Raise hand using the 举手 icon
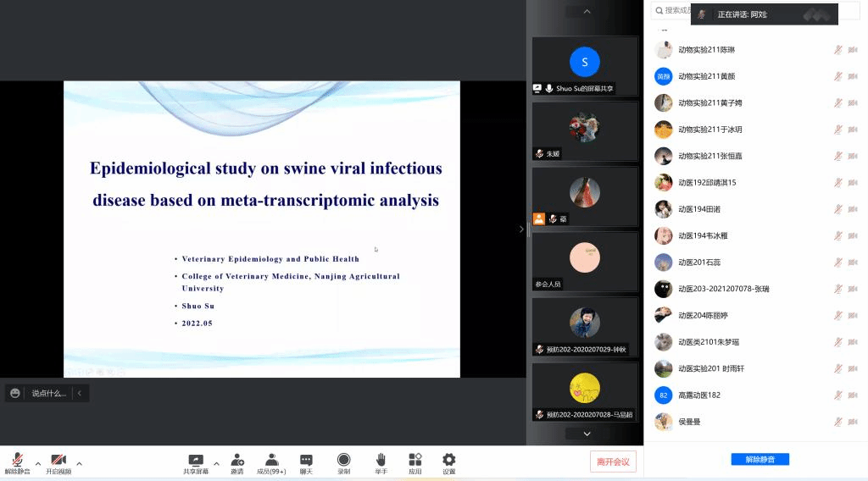 (x=381, y=460)
